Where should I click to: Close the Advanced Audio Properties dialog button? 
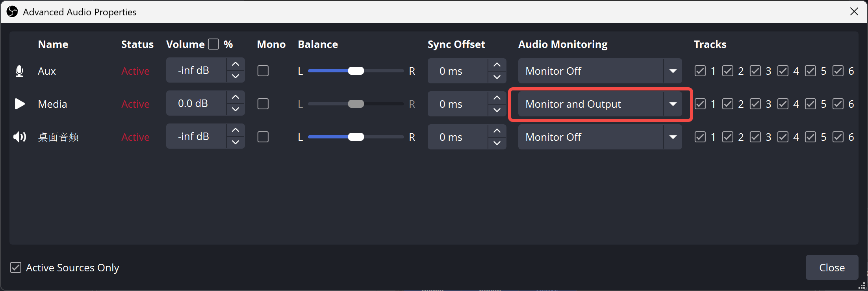click(x=832, y=267)
